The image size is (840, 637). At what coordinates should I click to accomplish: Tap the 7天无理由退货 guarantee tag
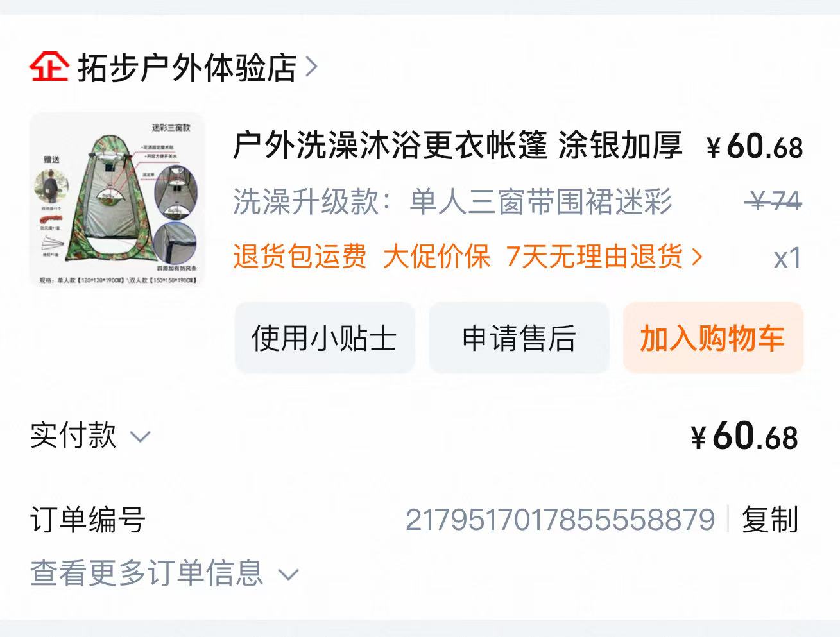(x=594, y=257)
